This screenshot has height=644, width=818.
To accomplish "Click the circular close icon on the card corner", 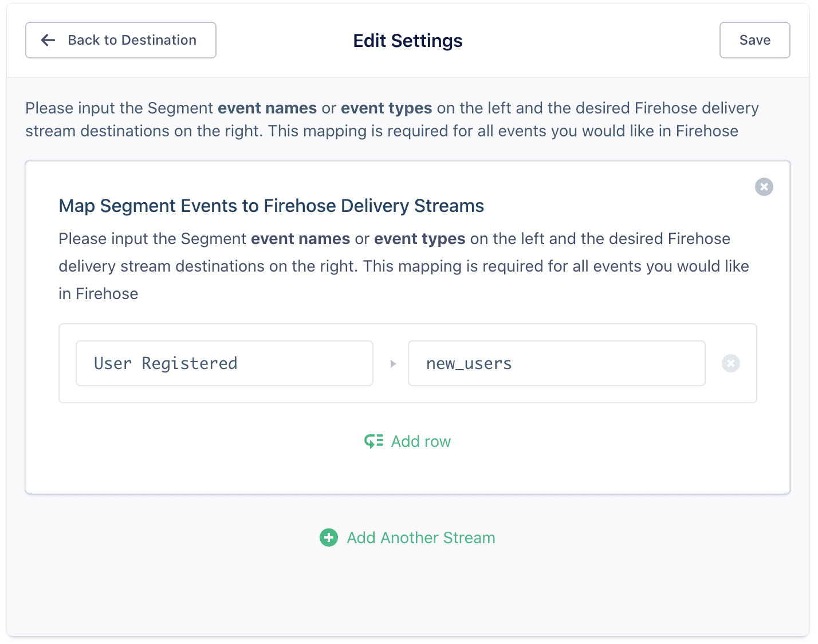I will tap(764, 186).
